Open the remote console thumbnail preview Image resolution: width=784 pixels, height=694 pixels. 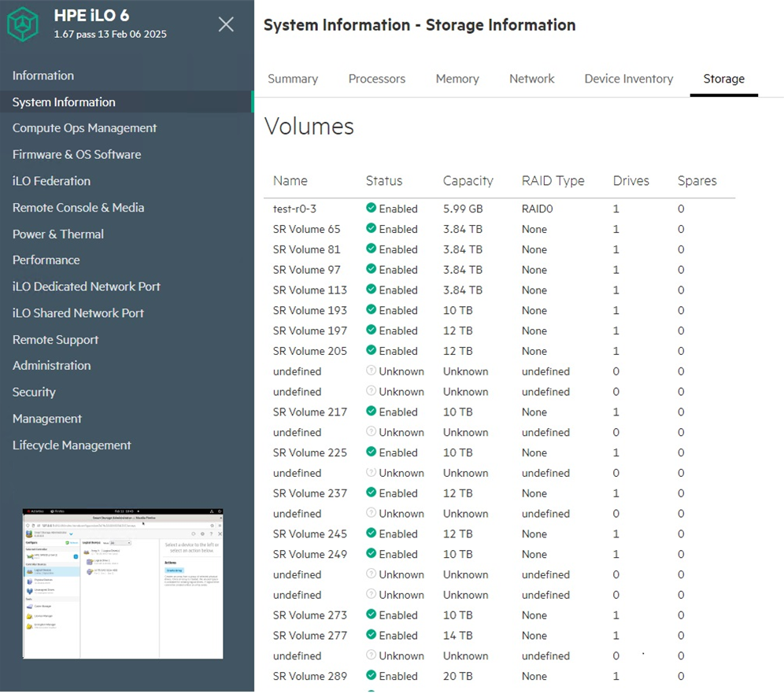(x=123, y=584)
